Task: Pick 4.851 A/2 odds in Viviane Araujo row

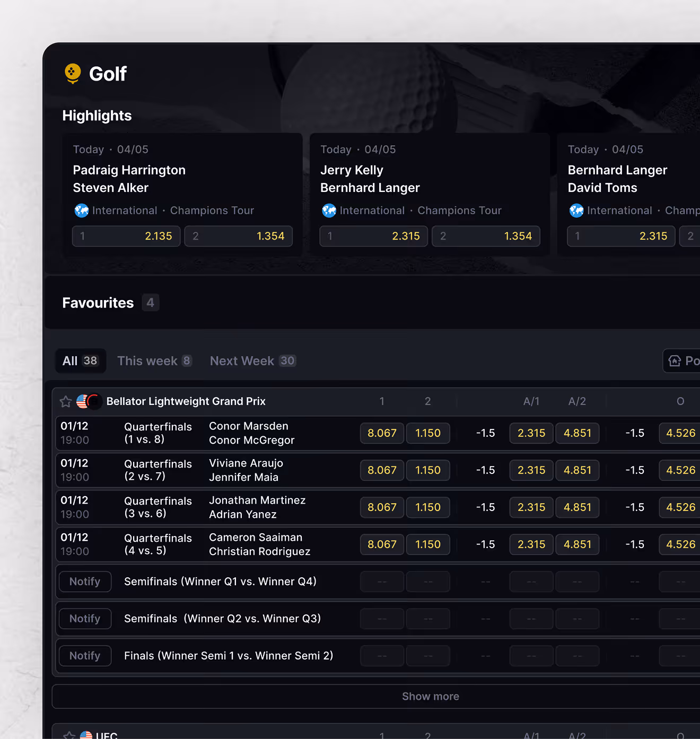Action: [x=577, y=470]
